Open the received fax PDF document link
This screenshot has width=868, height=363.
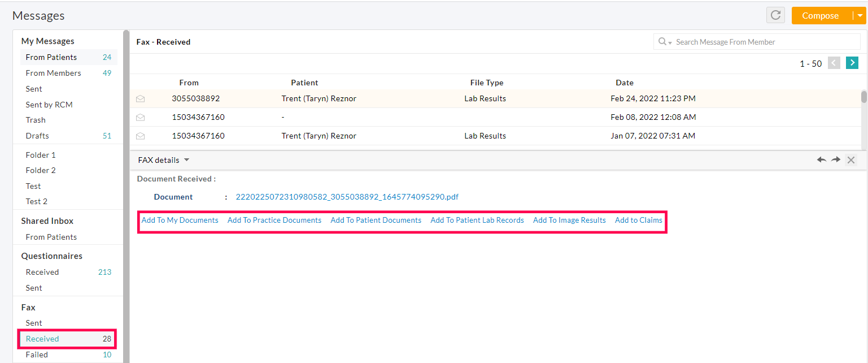click(347, 197)
